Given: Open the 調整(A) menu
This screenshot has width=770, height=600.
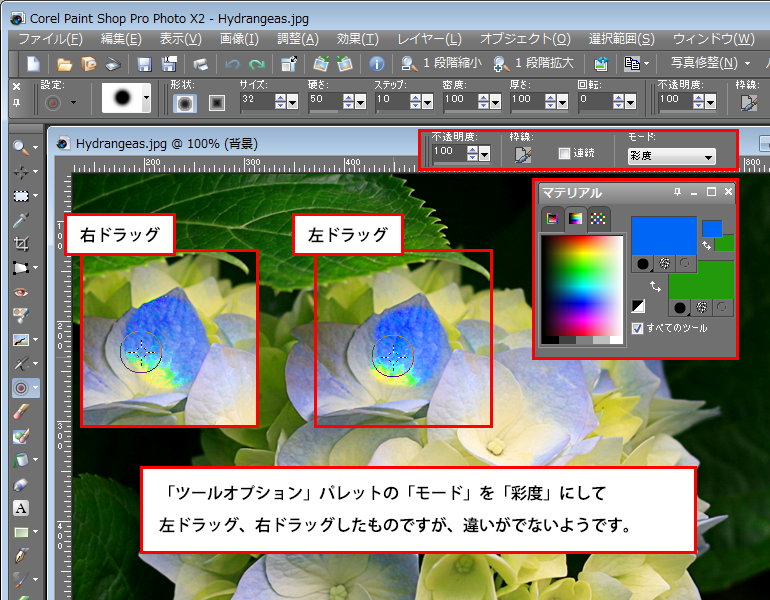Looking at the screenshot, I should (x=298, y=39).
